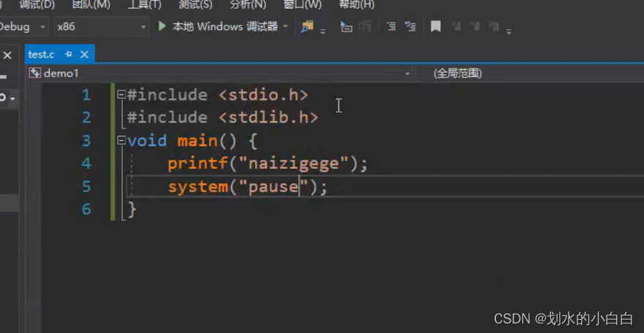Screen dimensions: 644x333
Task: Pin the test.c tab
Action: (69, 54)
